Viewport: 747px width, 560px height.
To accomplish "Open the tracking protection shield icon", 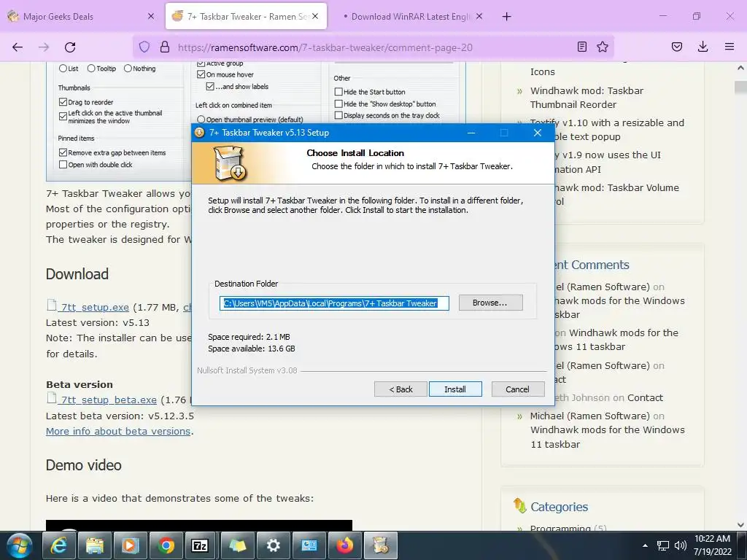I will (144, 47).
